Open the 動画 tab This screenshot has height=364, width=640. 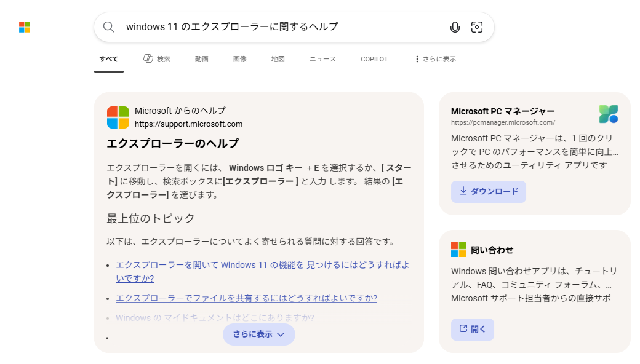[202, 59]
